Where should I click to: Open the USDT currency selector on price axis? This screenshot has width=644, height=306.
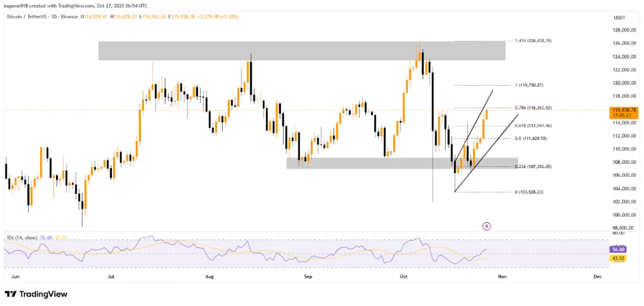point(619,18)
